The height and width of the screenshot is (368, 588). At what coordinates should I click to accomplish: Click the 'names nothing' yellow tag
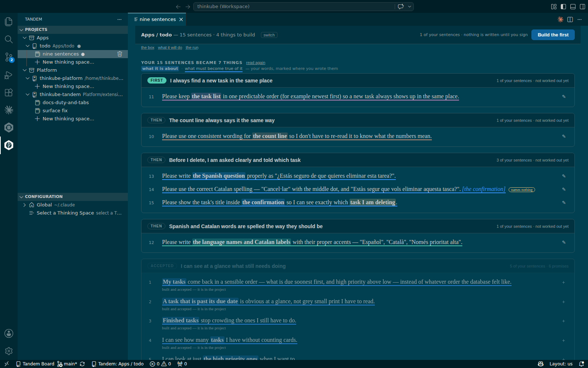click(x=522, y=190)
